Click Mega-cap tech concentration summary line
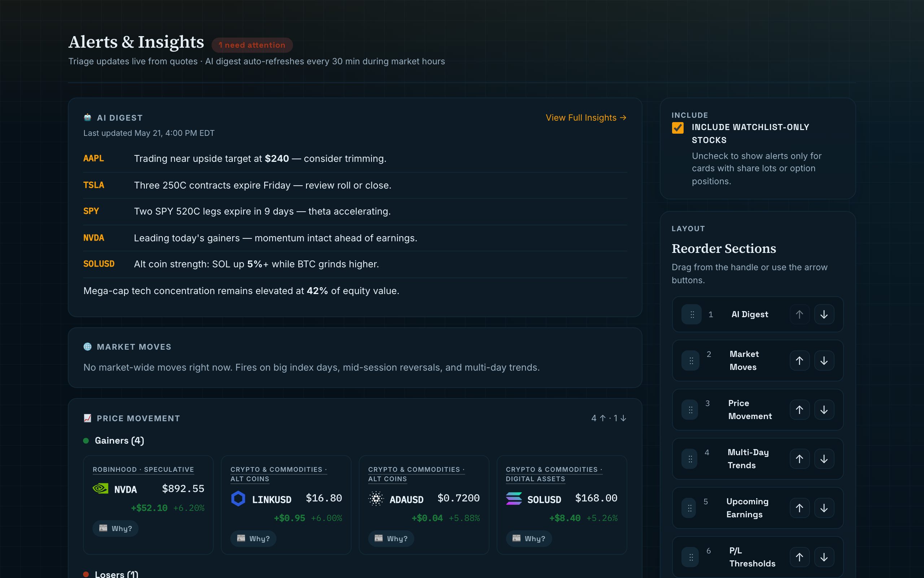The width and height of the screenshot is (924, 578). pyautogui.click(x=241, y=291)
